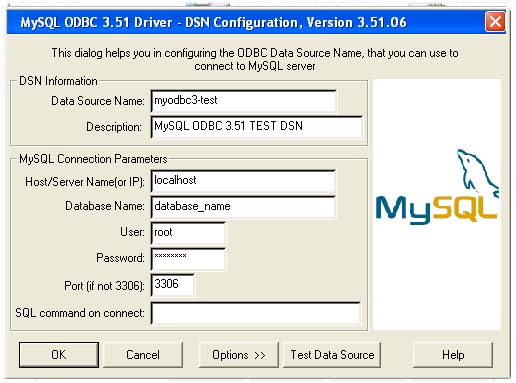The image size is (516, 383).
Task: Click the Database Name field
Action: coord(243,207)
